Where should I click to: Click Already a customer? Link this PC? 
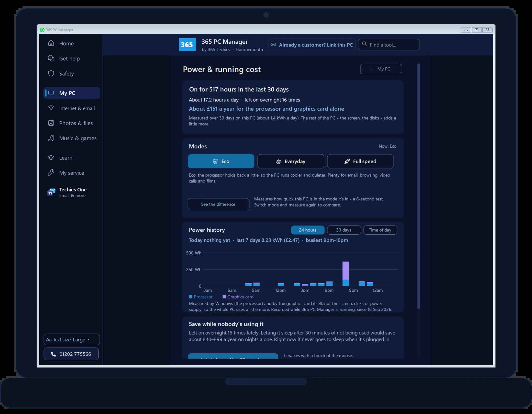pos(312,45)
